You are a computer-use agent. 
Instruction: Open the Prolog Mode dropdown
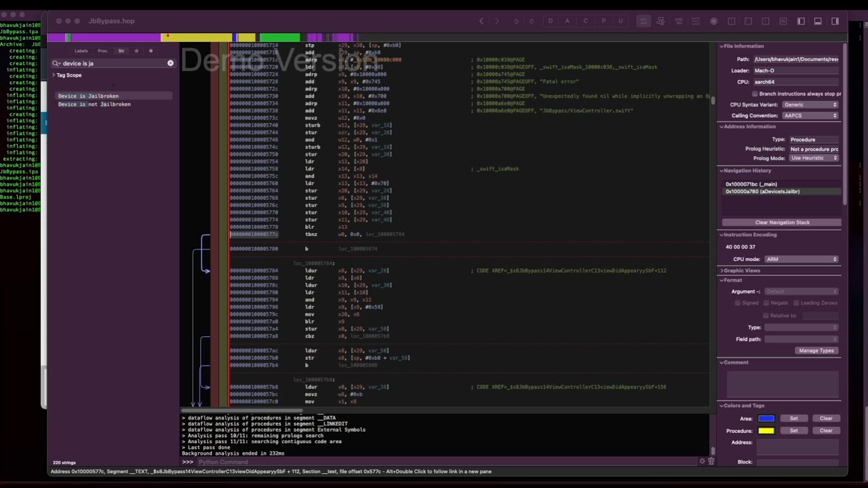[x=814, y=158]
